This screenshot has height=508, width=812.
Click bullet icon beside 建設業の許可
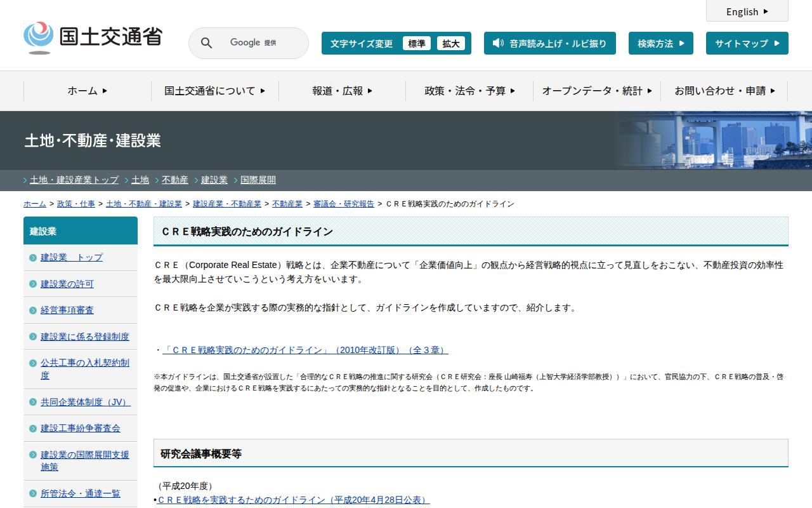(x=33, y=284)
